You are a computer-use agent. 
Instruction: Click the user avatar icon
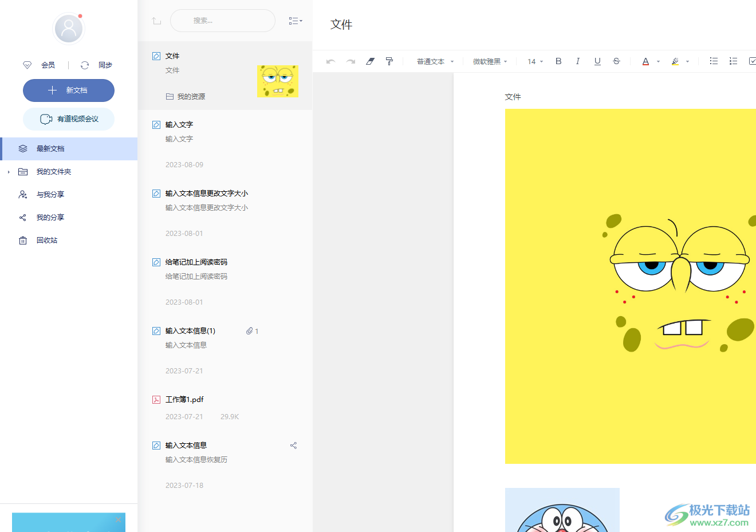tap(69, 28)
